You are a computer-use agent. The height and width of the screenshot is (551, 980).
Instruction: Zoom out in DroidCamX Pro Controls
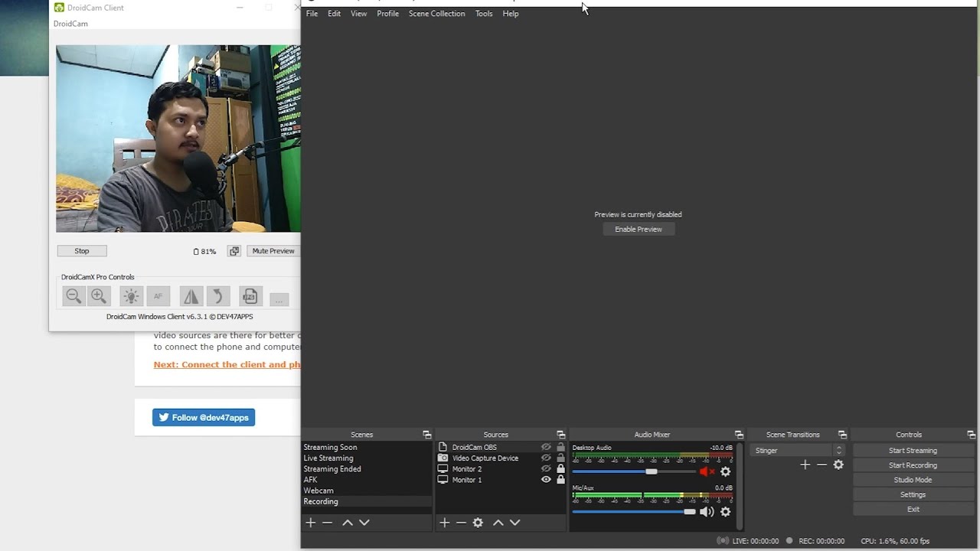[x=73, y=296]
